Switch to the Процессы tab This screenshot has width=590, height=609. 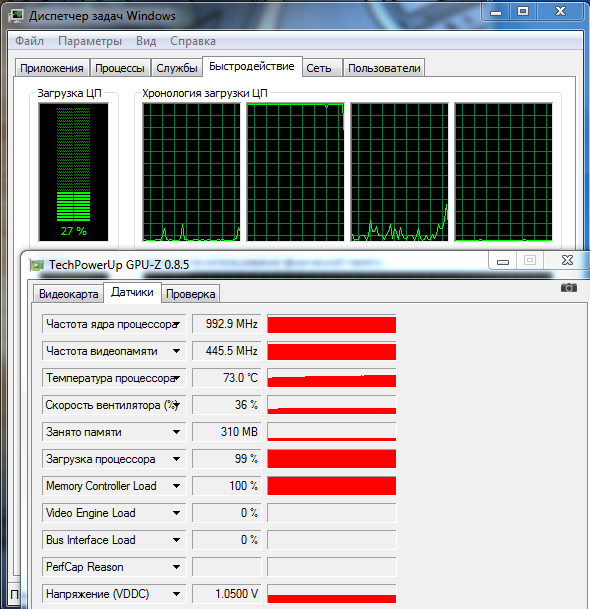tap(120, 68)
